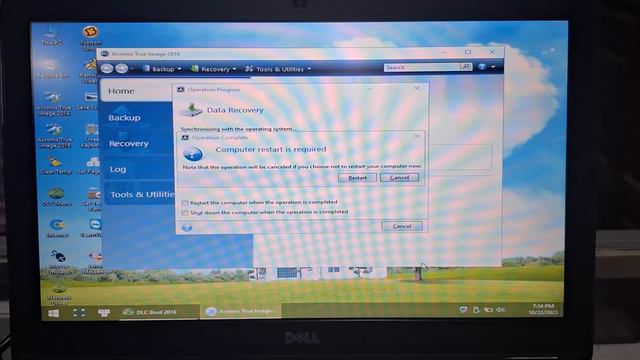The width and height of the screenshot is (640, 360).
Task: Open the DLC Menu desktop icon
Action: [x=56, y=196]
